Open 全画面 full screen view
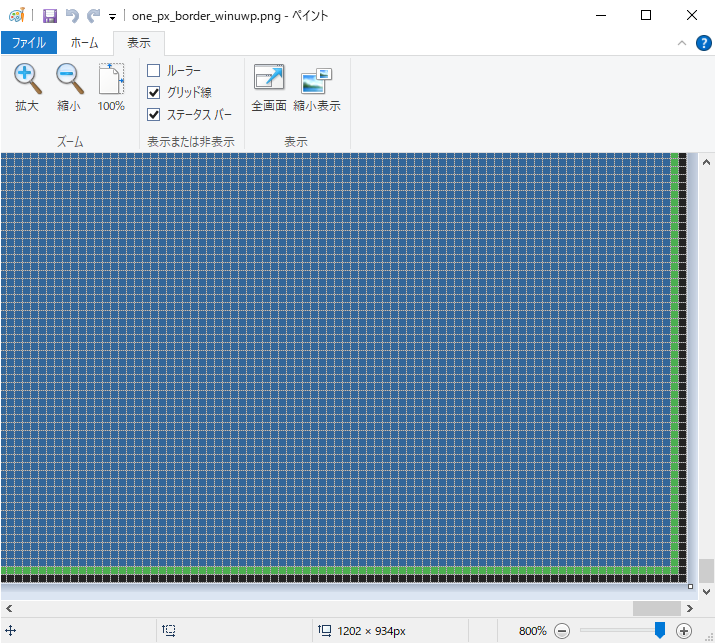 pos(269,87)
